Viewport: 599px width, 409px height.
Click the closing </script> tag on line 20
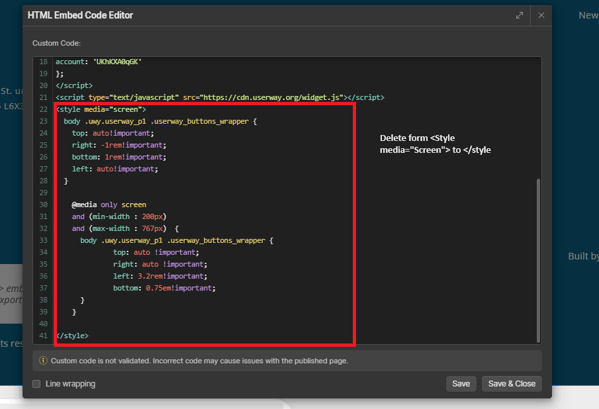tap(74, 86)
